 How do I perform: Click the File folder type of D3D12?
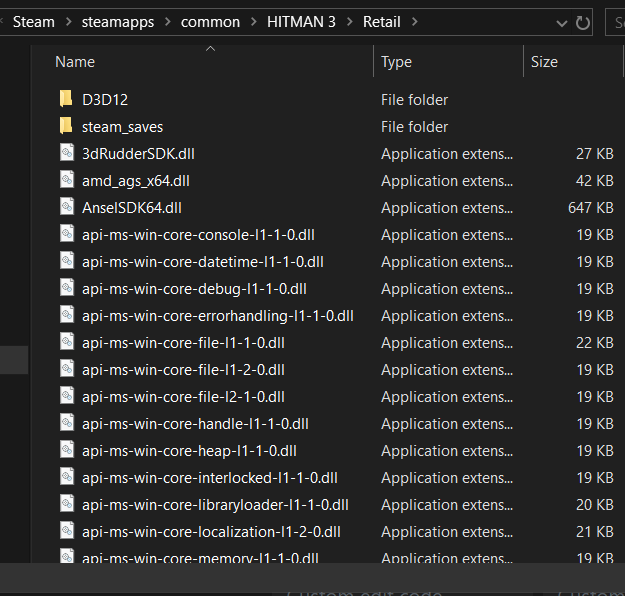(415, 100)
